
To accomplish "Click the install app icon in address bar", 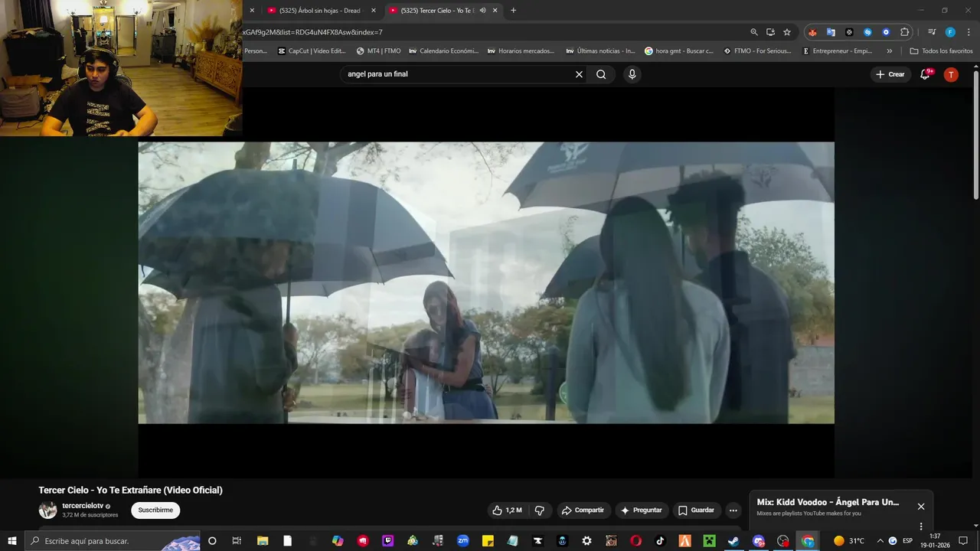I will coord(771,32).
